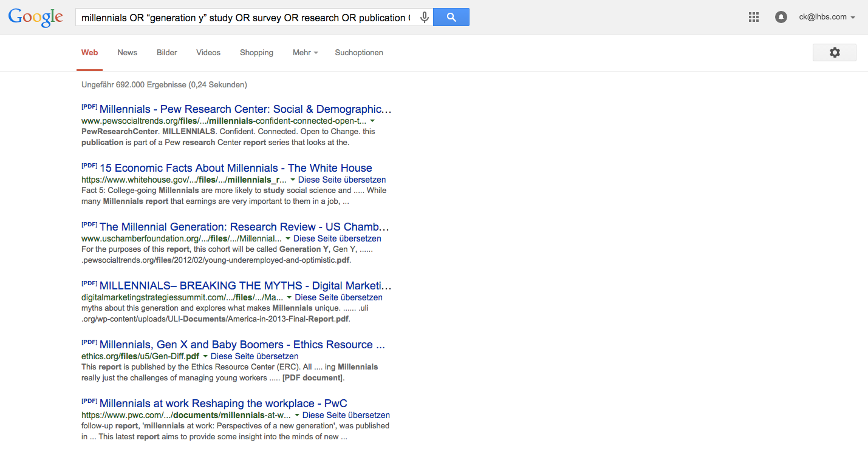Open 15 Economic Facts About Millennials result
The height and width of the screenshot is (449, 868).
(x=236, y=168)
